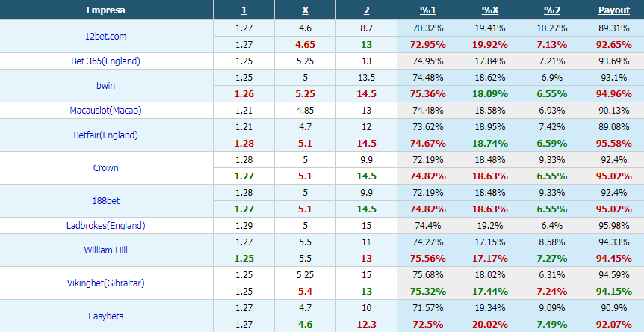Select Ladbrokes payout cell 95.98%
Image resolution: width=644 pixels, height=332 pixels.
[613, 226]
